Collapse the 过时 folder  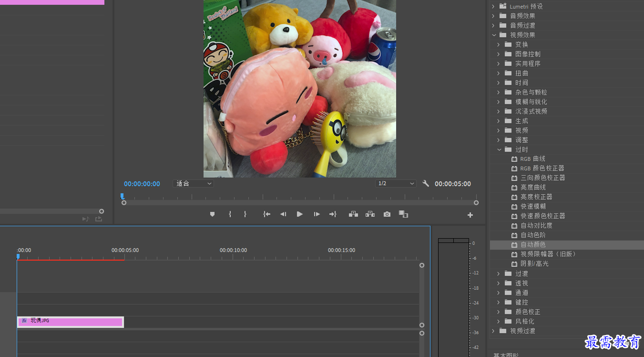pyautogui.click(x=499, y=149)
